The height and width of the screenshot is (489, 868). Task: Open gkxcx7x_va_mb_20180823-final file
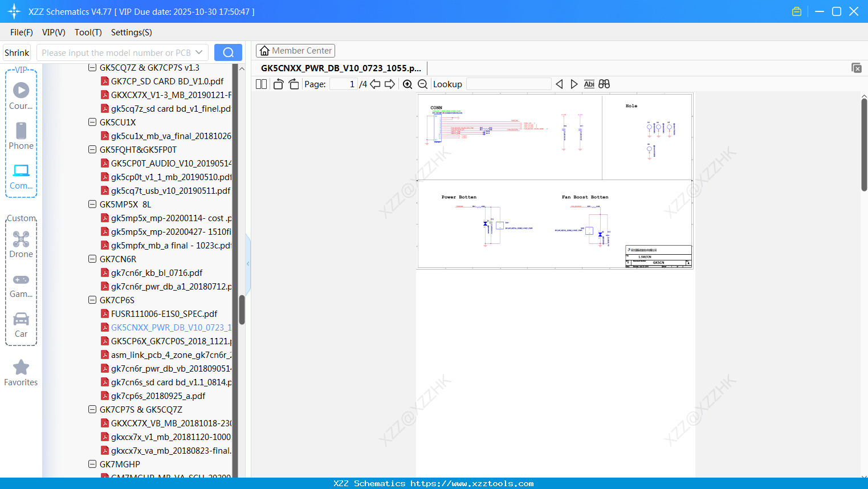[x=166, y=451]
